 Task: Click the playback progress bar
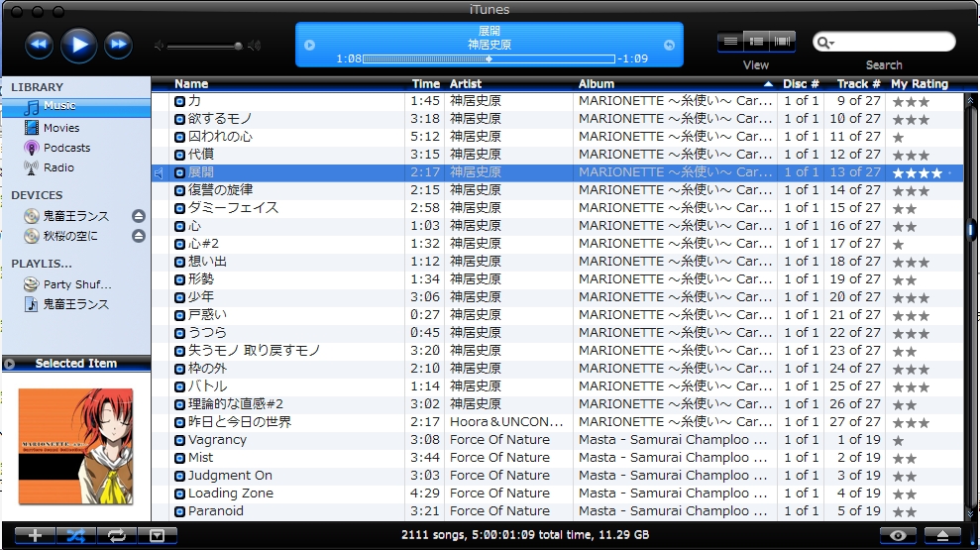pos(489,58)
